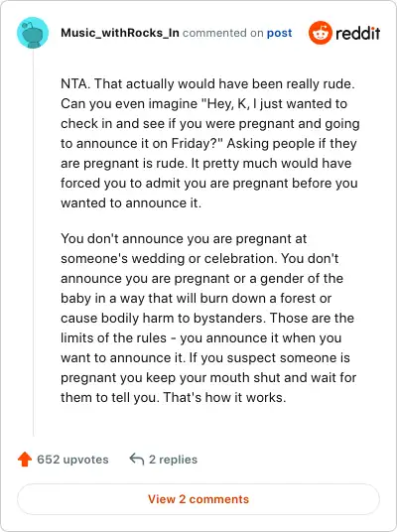
Task: Upvote with the orange arrow icon
Action: pyautogui.click(x=25, y=460)
